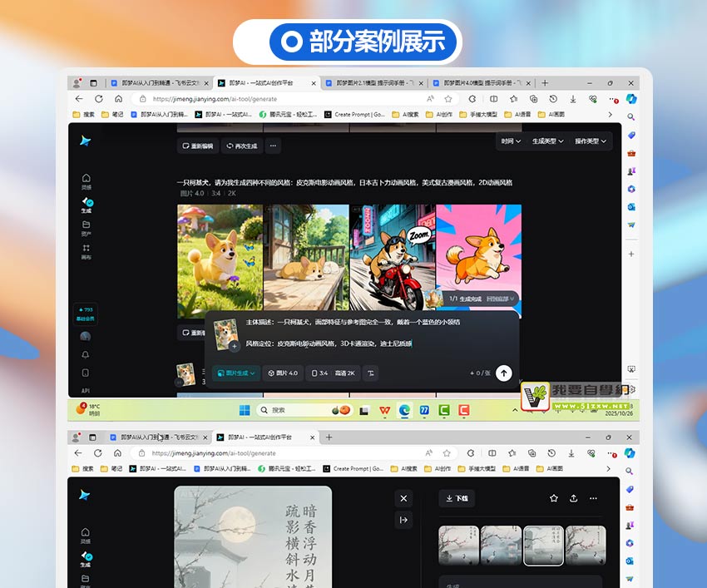Screen dimensions: 707x588
Task: Open 资产 folder icon in upper sidebar
Action: pyautogui.click(x=87, y=226)
